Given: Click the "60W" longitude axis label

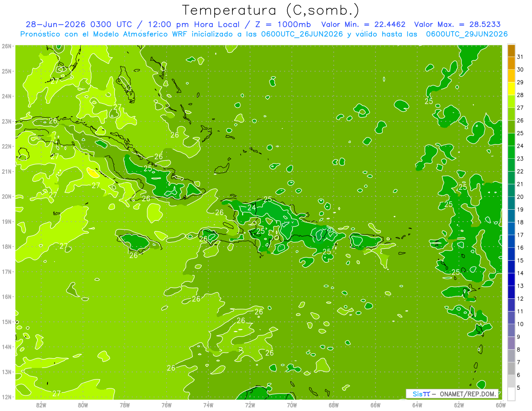Looking at the screenshot, I should (501, 405).
